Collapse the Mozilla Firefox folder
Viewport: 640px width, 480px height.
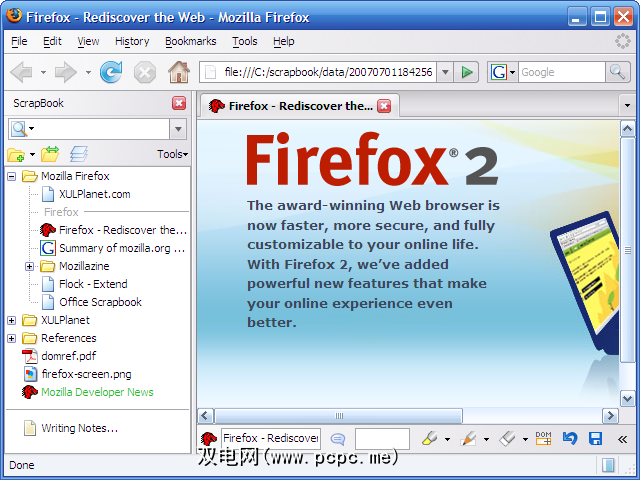(x=12, y=177)
